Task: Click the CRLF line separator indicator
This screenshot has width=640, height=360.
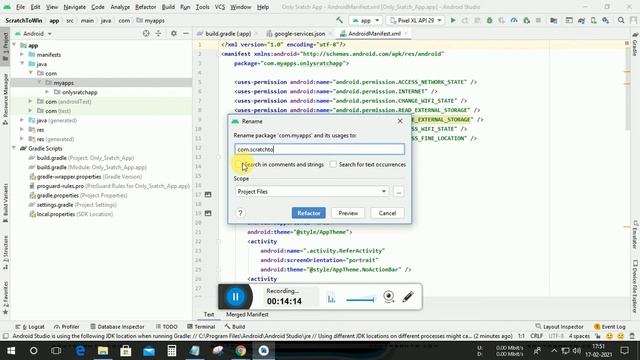Action: (x=536, y=336)
